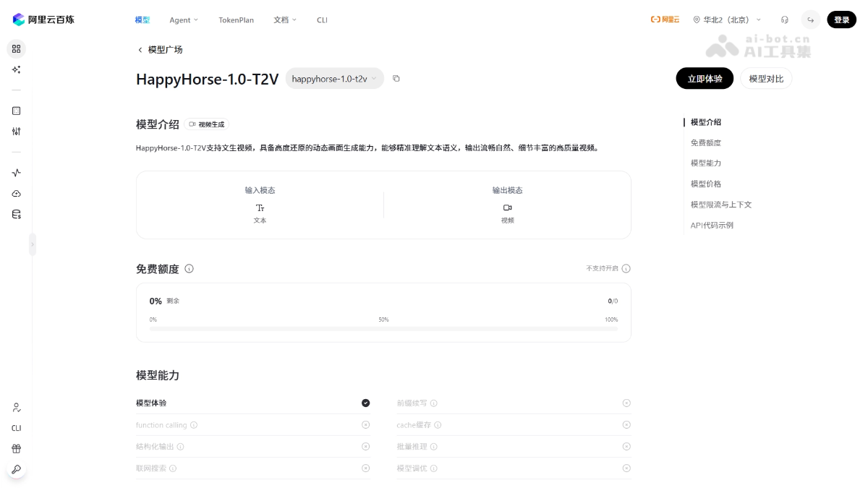Click the database icon in the left sidebar
Image resolution: width=868 pixels, height=488 pixels.
pos(16,214)
